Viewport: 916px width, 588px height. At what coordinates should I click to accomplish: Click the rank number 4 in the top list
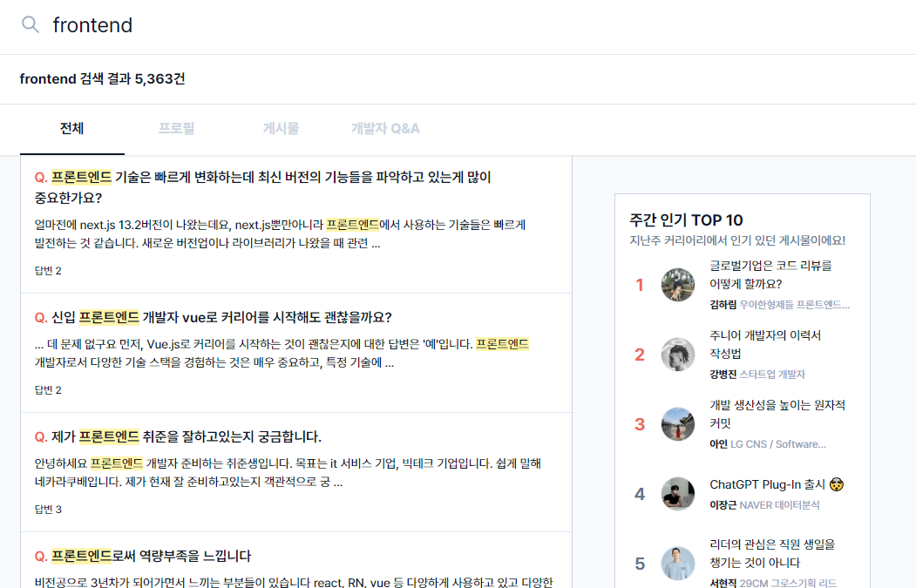pos(640,494)
